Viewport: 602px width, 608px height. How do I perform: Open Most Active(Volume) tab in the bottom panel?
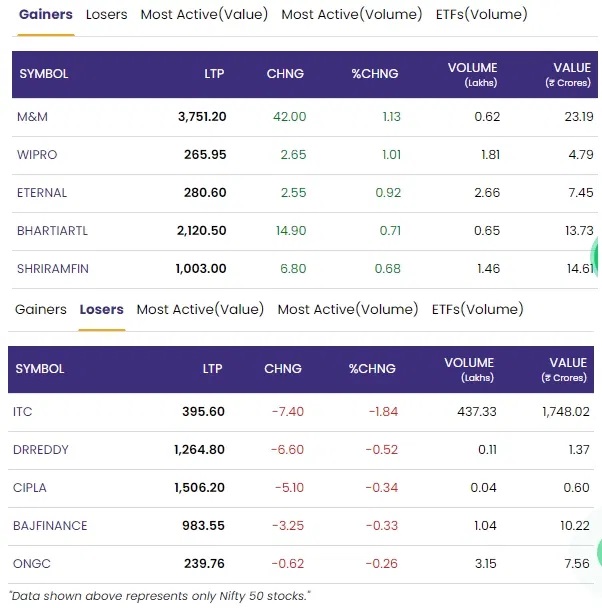(x=348, y=310)
